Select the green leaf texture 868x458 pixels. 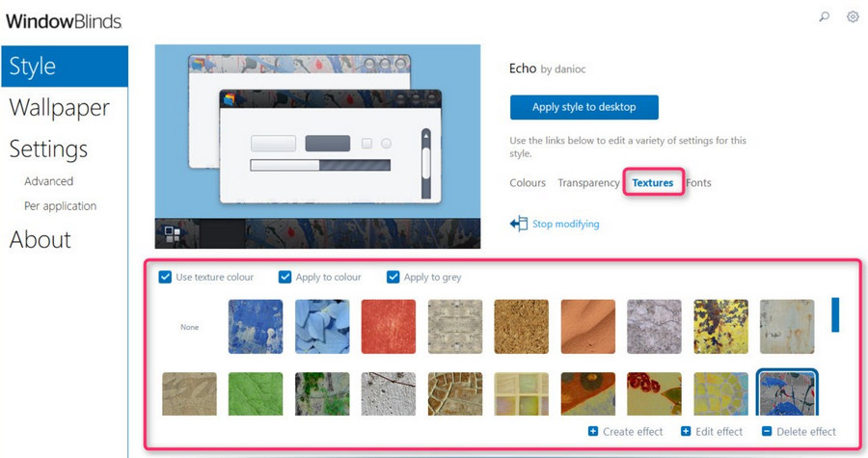(256, 393)
